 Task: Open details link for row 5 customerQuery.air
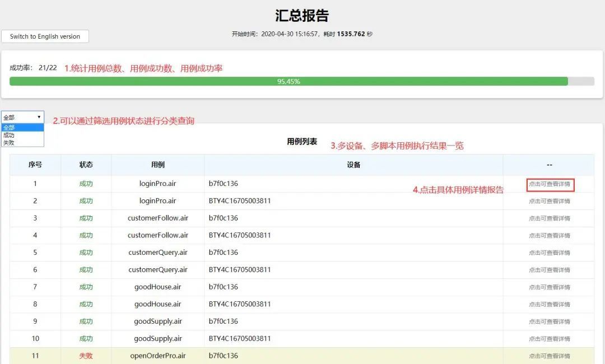(x=550, y=253)
